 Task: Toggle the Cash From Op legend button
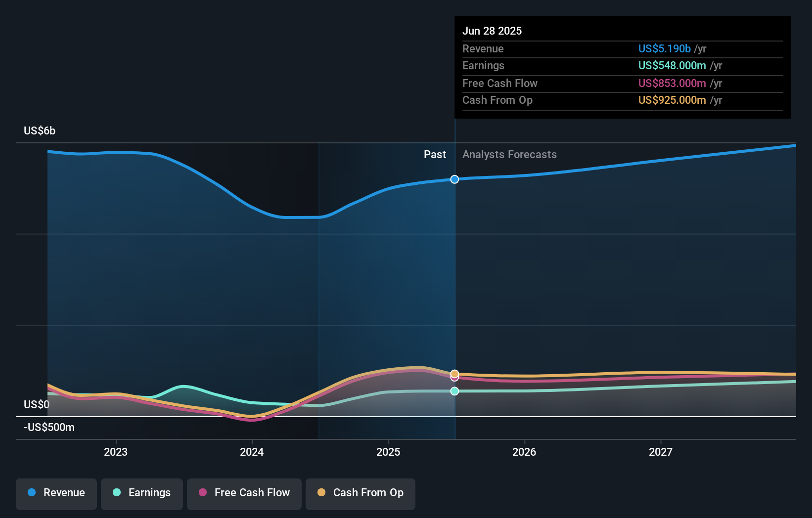(361, 493)
